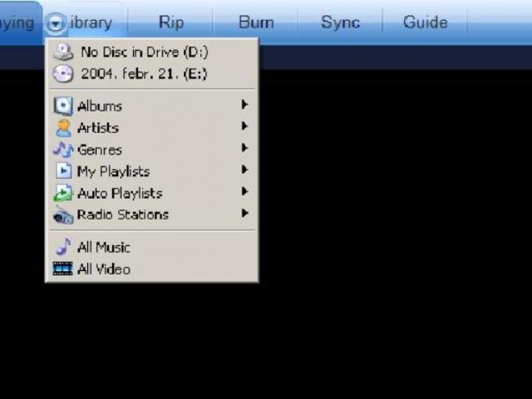Choose the All Music entry
The image size is (532, 399).
[x=152, y=247]
